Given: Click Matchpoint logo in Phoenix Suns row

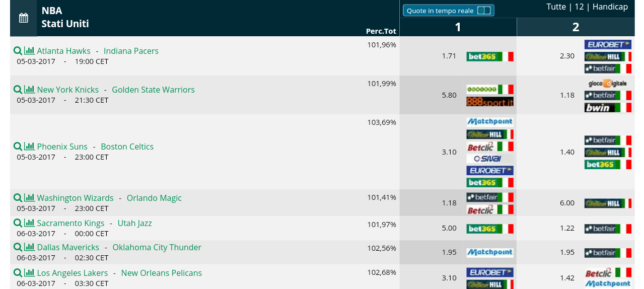Looking at the screenshot, I should [x=490, y=121].
